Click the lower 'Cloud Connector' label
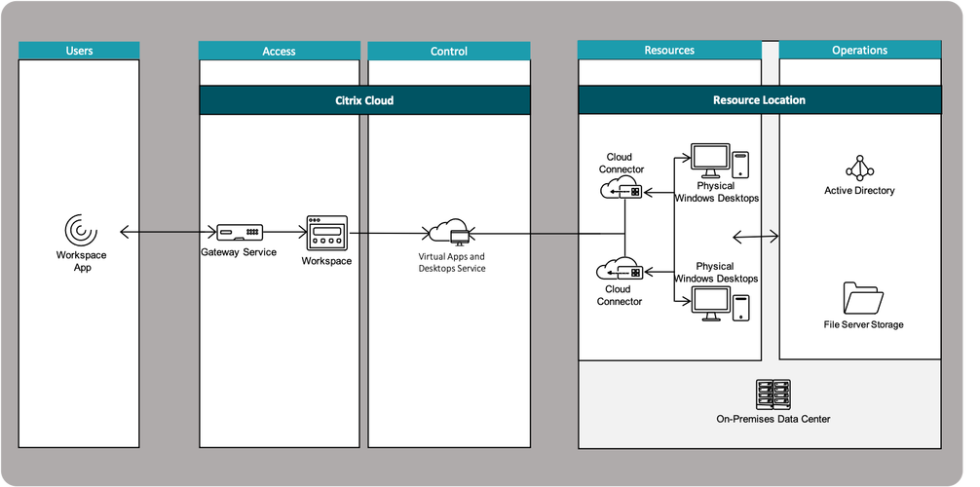The width and height of the screenshot is (980, 487). coord(619,295)
